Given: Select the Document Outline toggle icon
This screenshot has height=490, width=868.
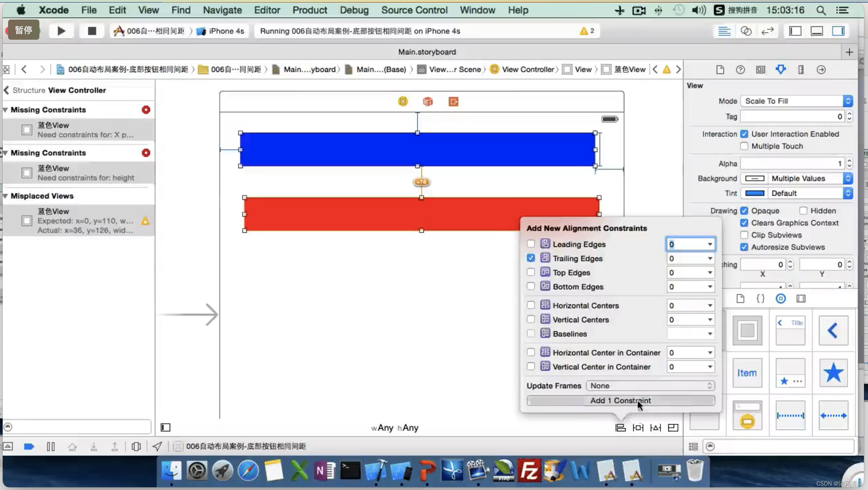Looking at the screenshot, I should (x=166, y=427).
